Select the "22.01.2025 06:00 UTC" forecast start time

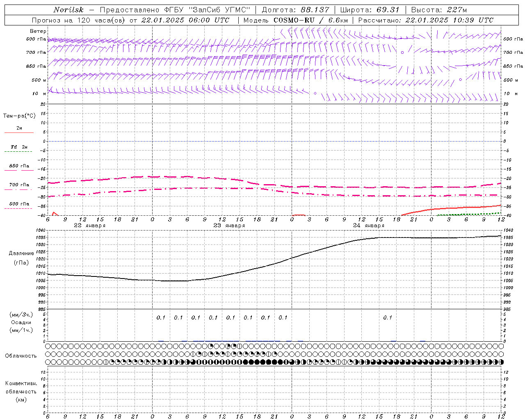[185, 20]
